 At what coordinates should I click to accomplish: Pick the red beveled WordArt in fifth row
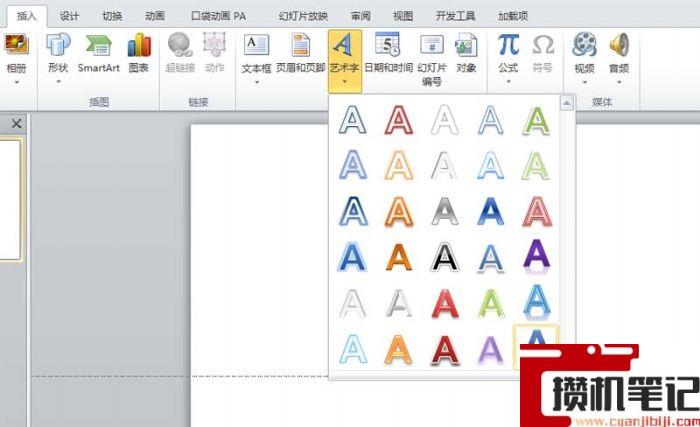tap(445, 304)
